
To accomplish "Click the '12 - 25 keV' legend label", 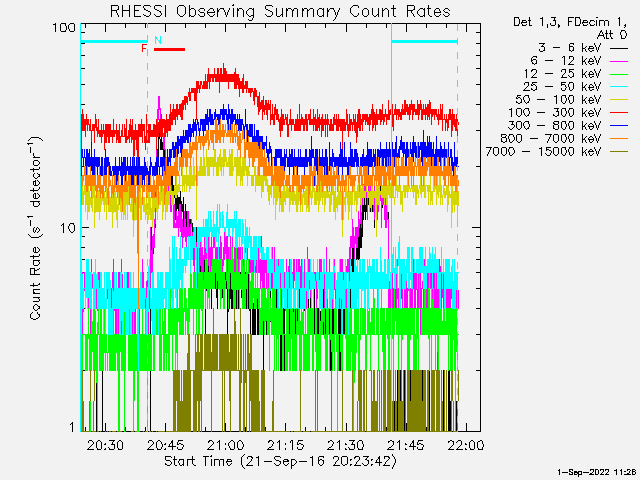I will click(562, 74).
